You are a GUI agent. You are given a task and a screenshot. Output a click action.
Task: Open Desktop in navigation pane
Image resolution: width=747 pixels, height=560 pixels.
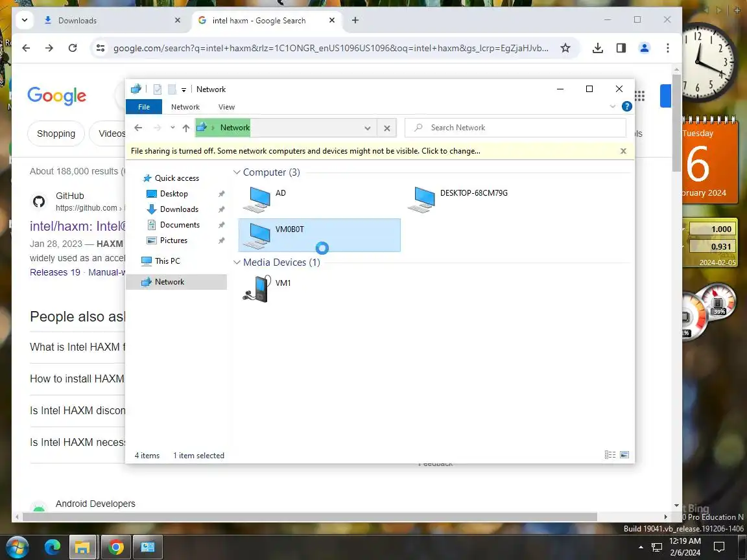point(174,194)
